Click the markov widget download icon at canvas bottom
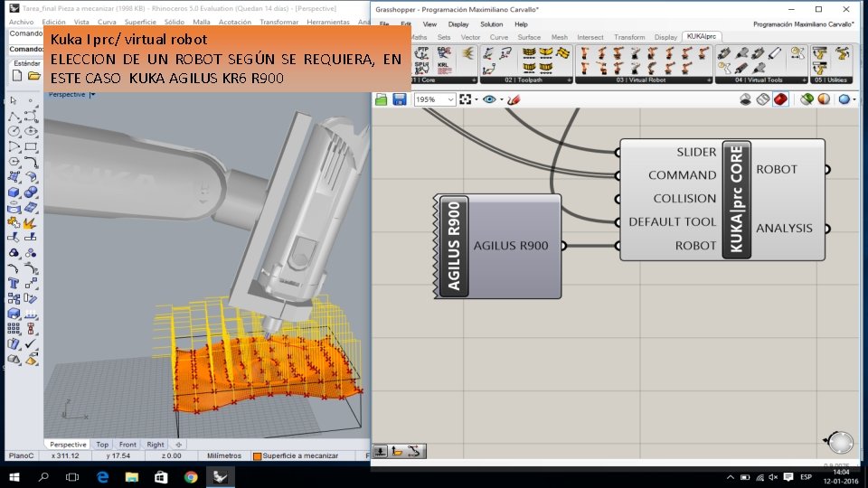This screenshot has width=868, height=488. 380,452
